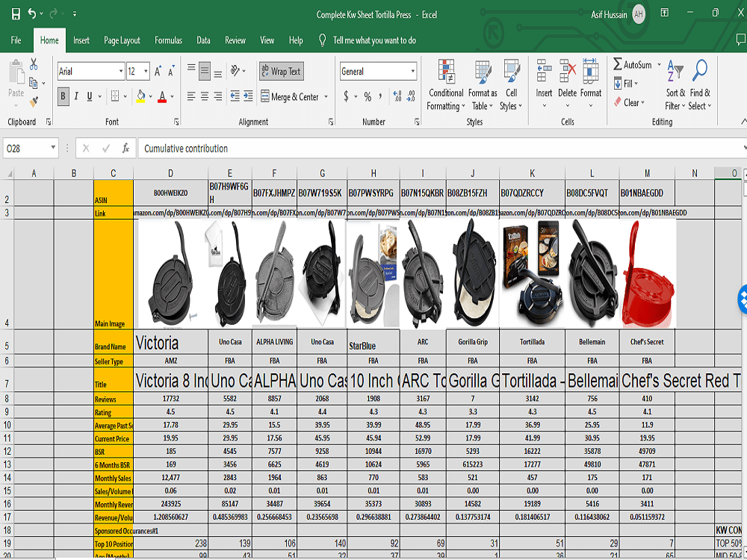
Task: Switch to the Formulas tab
Action: click(168, 40)
